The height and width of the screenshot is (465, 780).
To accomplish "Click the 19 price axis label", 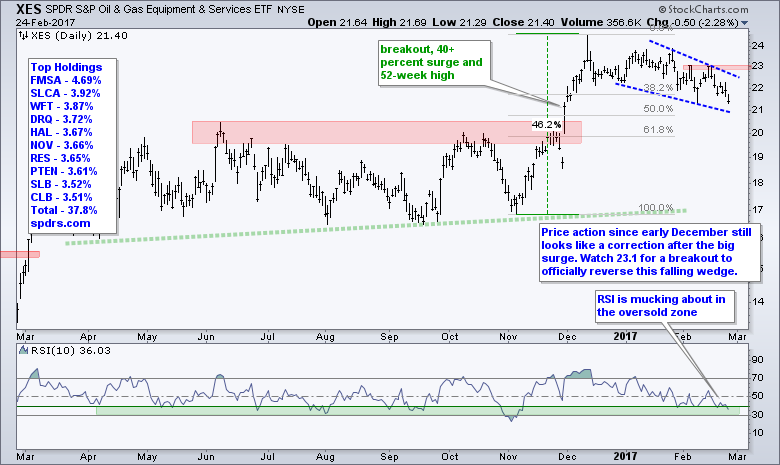I will (758, 157).
